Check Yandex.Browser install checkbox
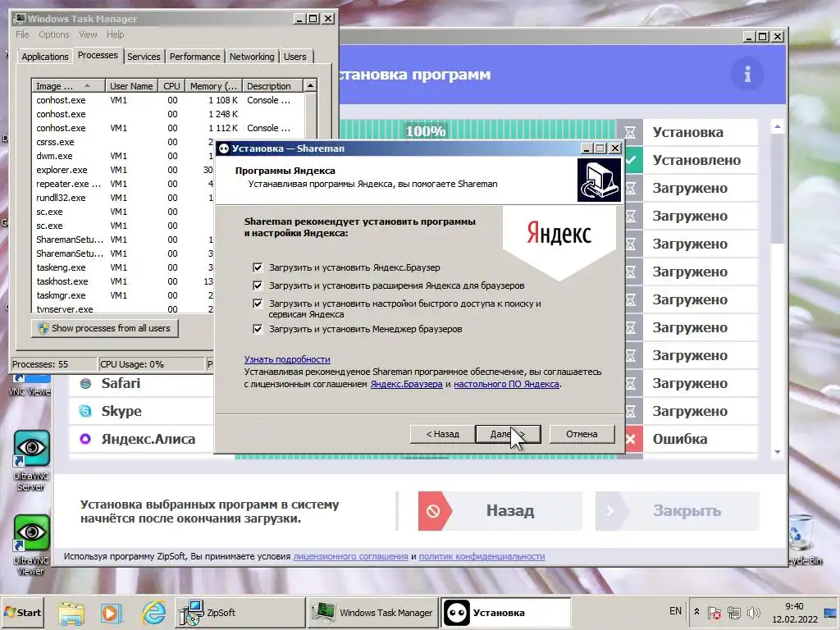 tap(258, 267)
